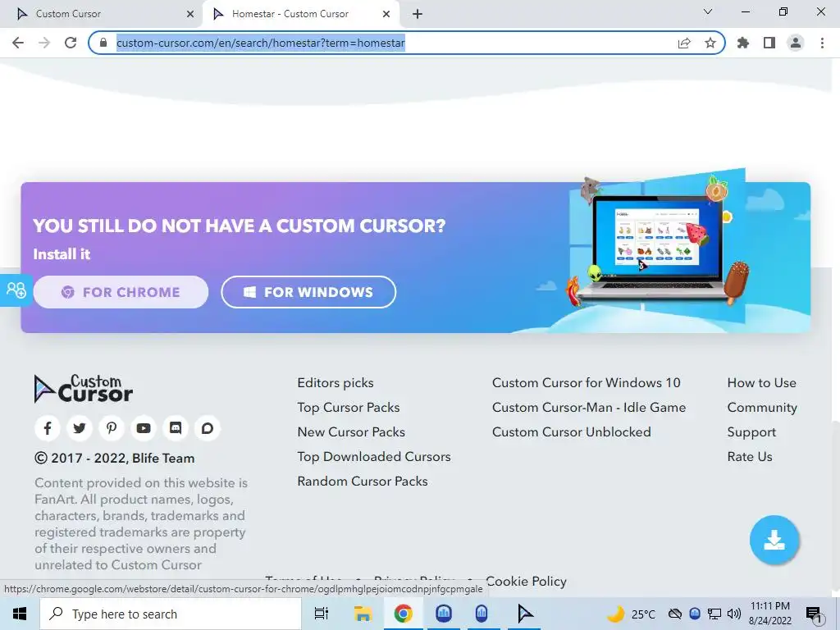This screenshot has width=840, height=630.
Task: Click the laptop promo illustration
Action: [656, 248]
